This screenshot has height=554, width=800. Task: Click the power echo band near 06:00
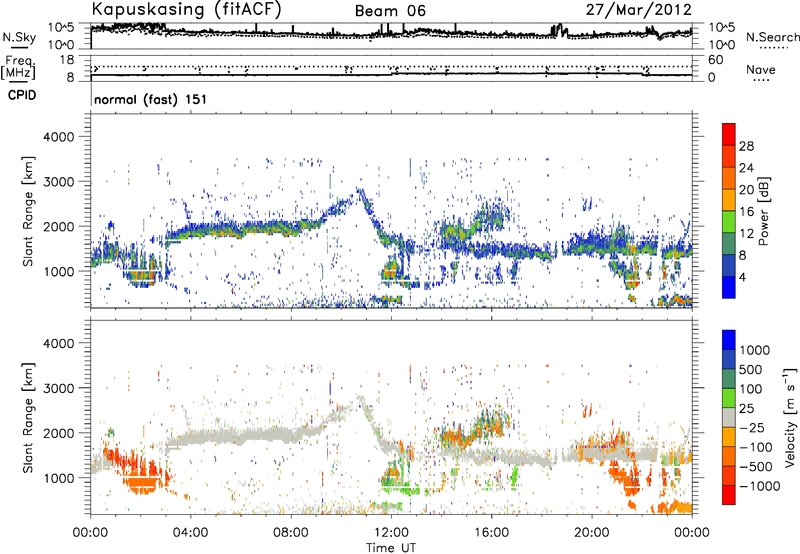(x=242, y=229)
